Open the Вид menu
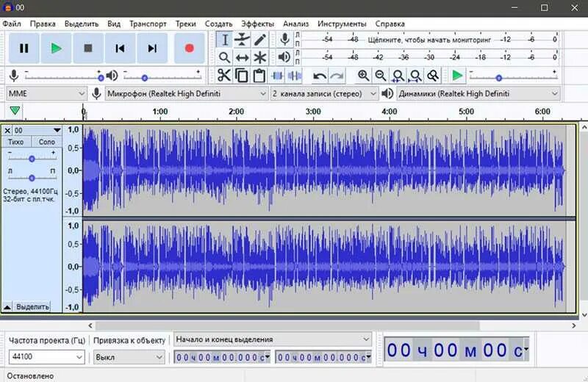The image size is (588, 382). click(x=114, y=24)
